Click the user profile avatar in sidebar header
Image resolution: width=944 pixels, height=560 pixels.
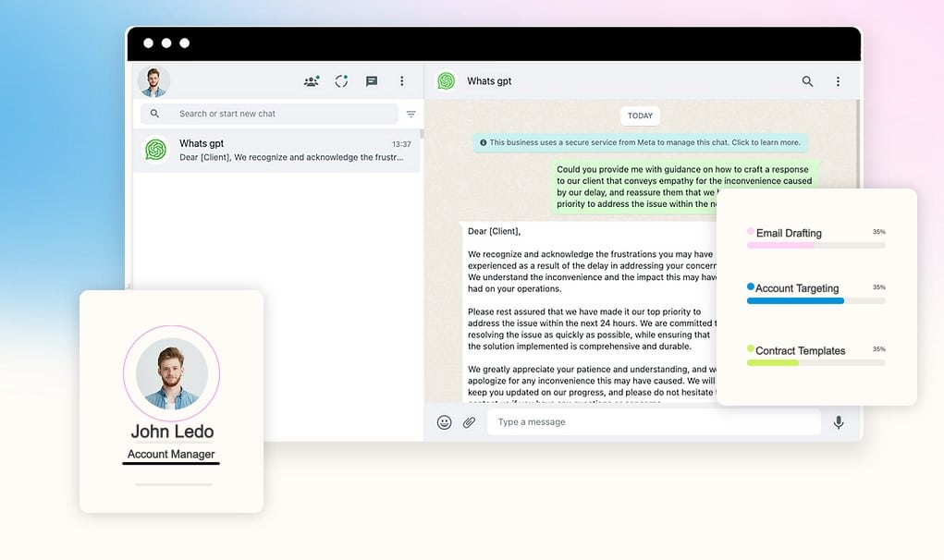[153, 81]
